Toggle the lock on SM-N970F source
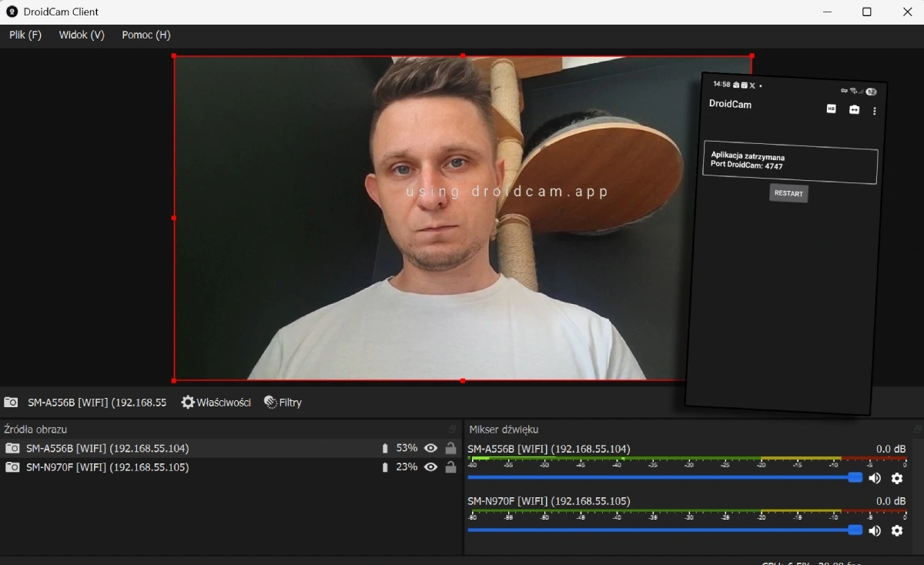The image size is (924, 565). pos(450,467)
